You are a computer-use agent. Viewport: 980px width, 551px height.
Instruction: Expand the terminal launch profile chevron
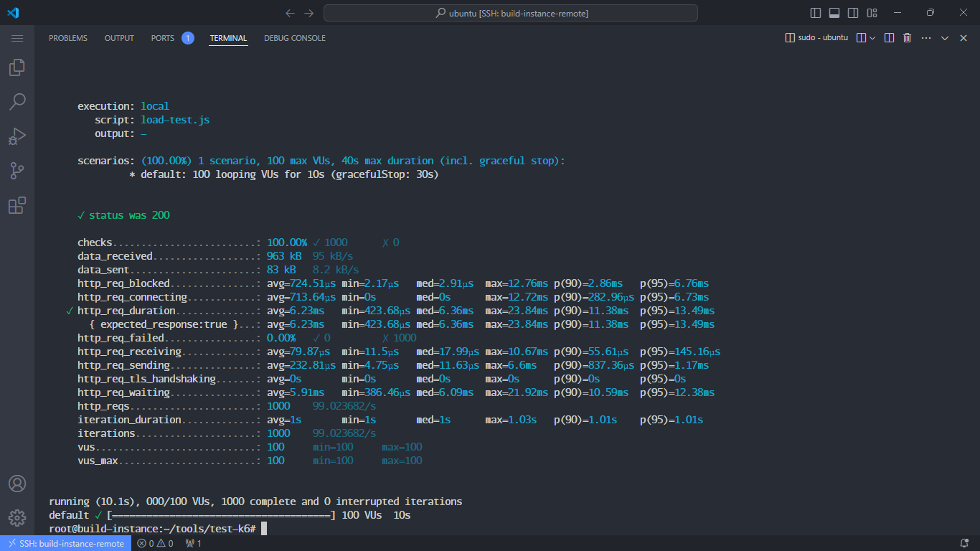tap(872, 38)
